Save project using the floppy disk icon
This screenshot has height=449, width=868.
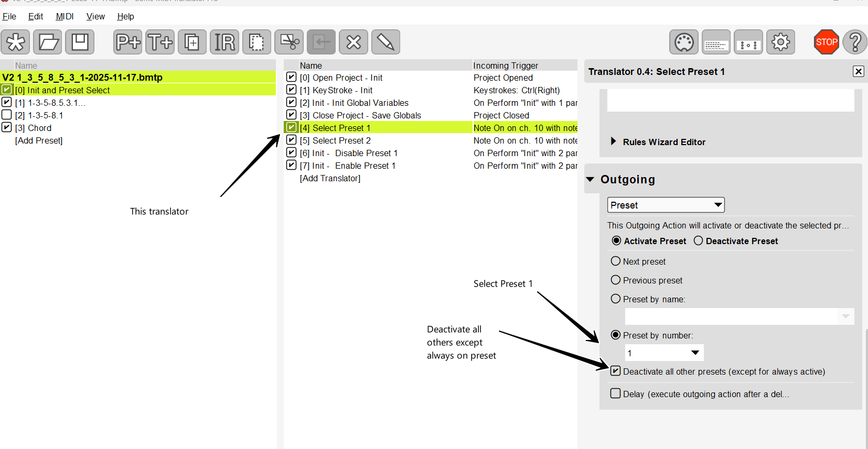(x=80, y=42)
